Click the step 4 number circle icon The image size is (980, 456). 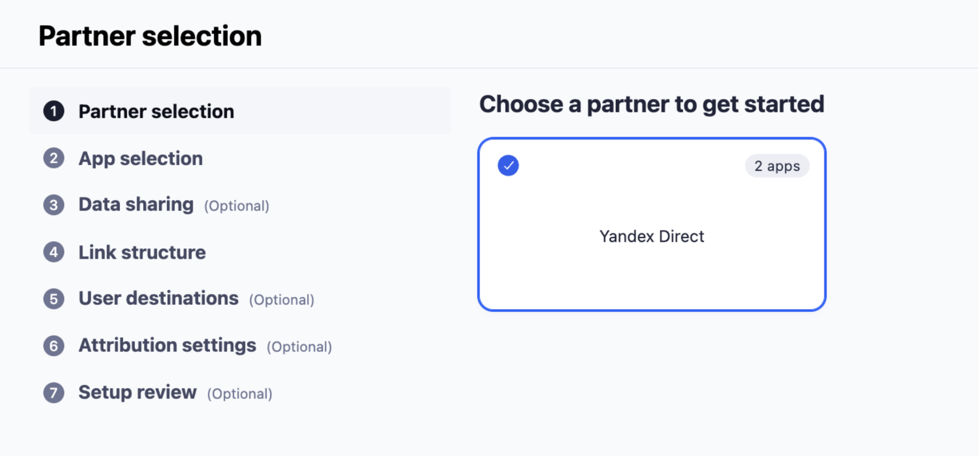(54, 252)
